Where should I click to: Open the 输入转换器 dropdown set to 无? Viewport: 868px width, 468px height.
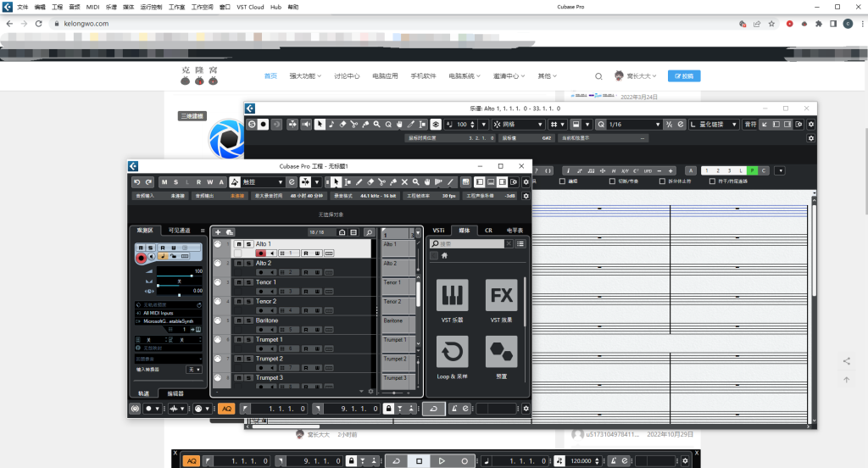pos(194,370)
